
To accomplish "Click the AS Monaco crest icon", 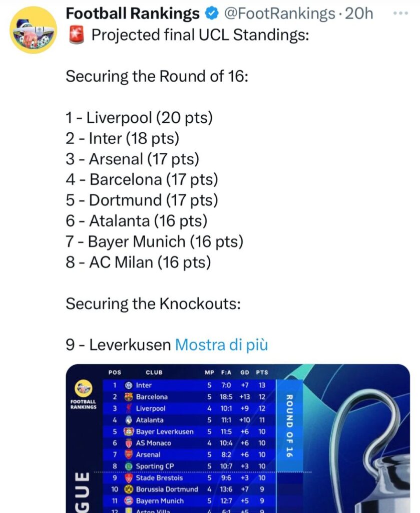I will click(128, 443).
